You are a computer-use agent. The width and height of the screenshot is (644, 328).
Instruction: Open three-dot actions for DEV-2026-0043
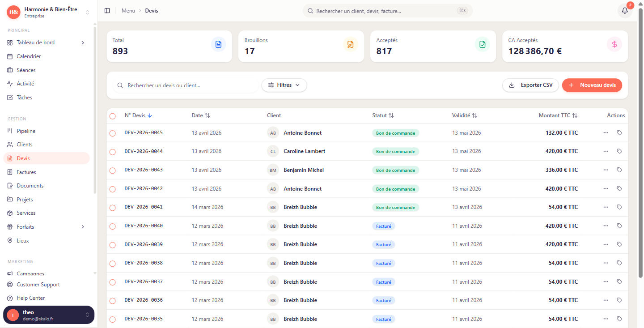coord(606,170)
